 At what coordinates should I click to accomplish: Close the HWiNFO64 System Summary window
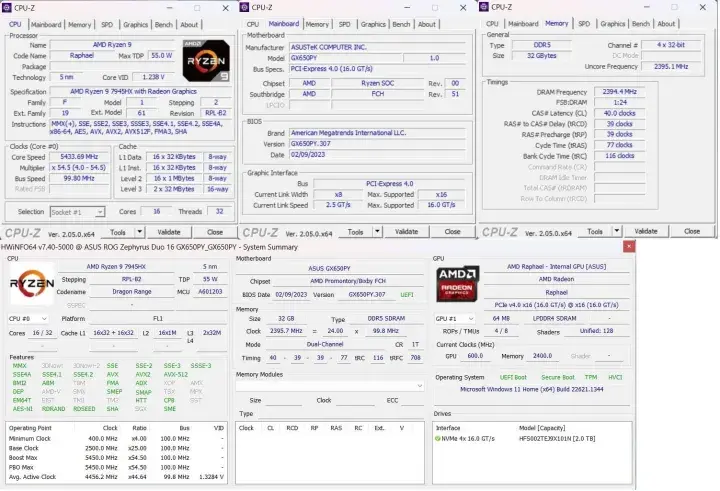[x=629, y=247]
